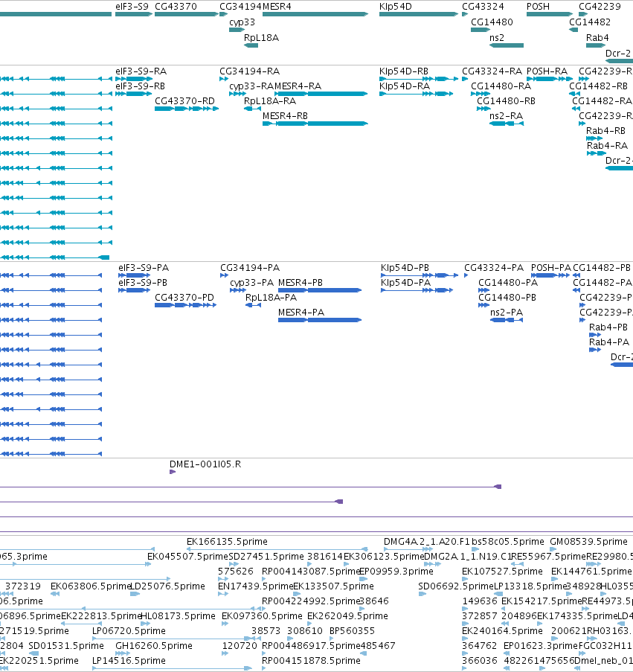The height and width of the screenshot is (672, 633).
Task: Select the CG43370 gene label
Action: point(176,7)
